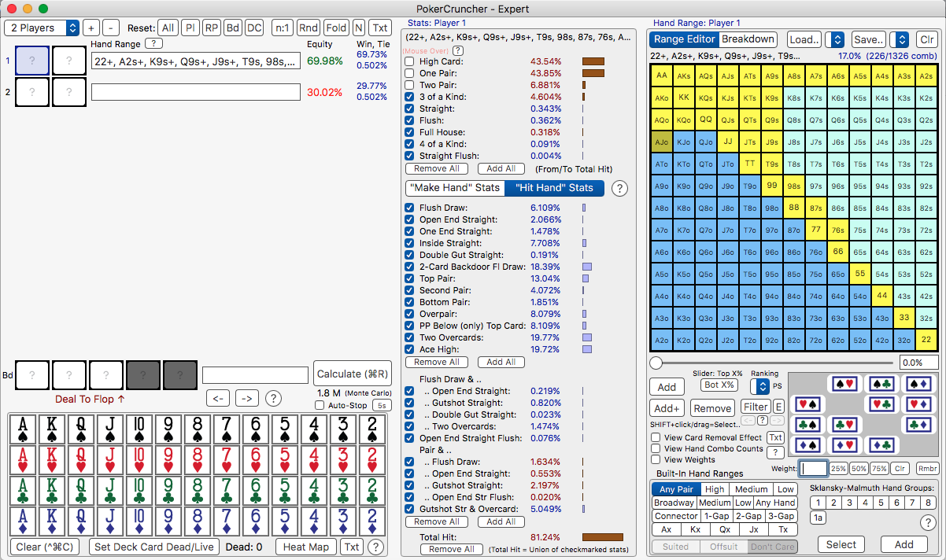
Task: Pick the 5 of clubs deck card
Action: [x=284, y=491]
